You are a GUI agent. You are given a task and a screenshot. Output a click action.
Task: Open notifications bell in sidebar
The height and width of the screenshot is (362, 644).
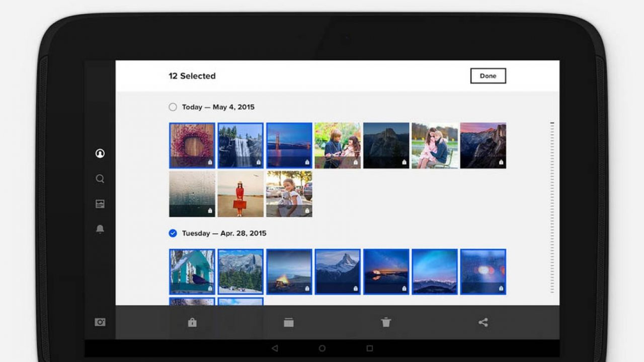click(x=100, y=229)
